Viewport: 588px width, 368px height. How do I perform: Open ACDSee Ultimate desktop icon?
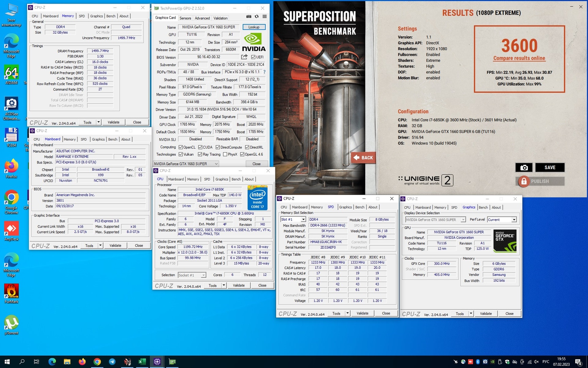pos(11,109)
